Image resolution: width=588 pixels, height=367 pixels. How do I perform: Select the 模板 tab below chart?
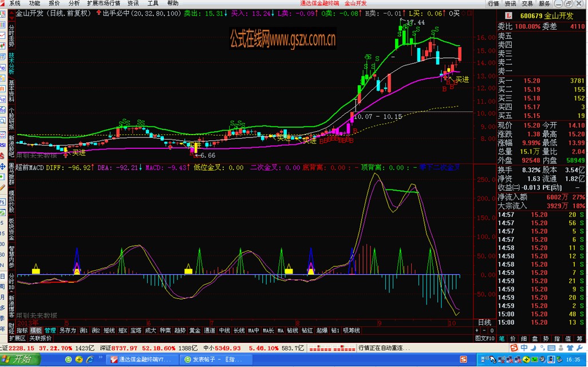[x=36, y=330]
